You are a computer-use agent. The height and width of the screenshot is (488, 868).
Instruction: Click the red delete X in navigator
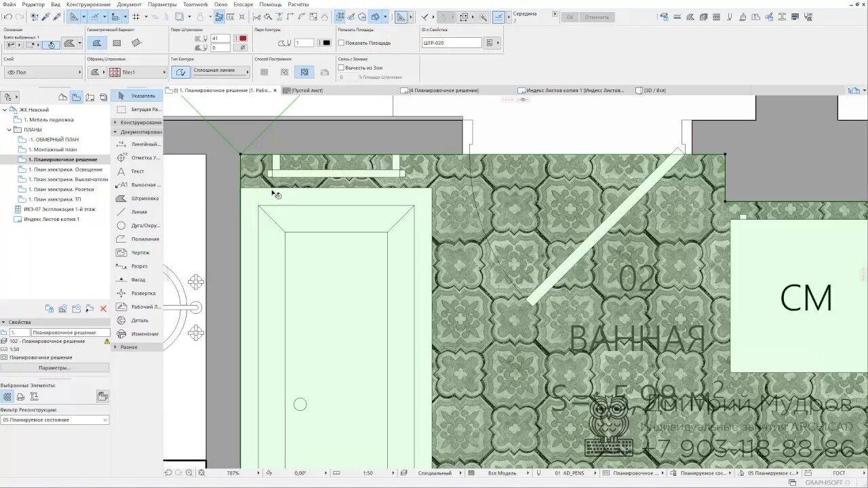point(103,308)
